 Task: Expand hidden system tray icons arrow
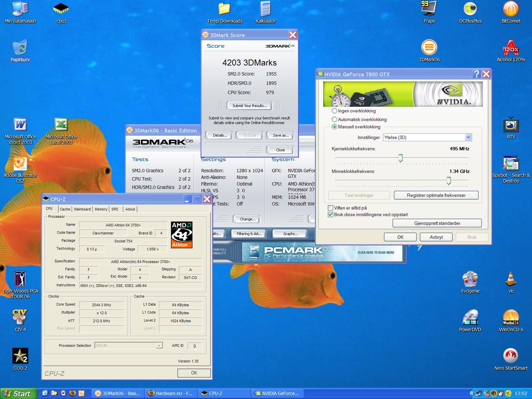472,393
